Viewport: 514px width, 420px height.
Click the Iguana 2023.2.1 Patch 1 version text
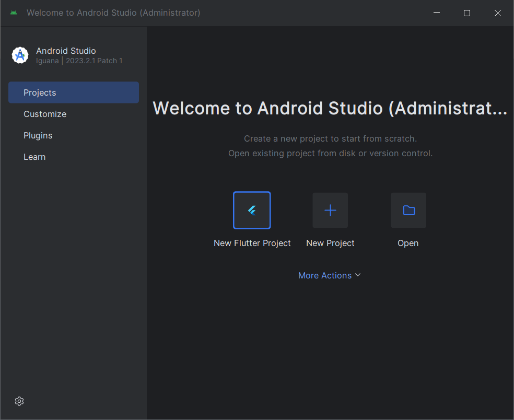(x=79, y=61)
